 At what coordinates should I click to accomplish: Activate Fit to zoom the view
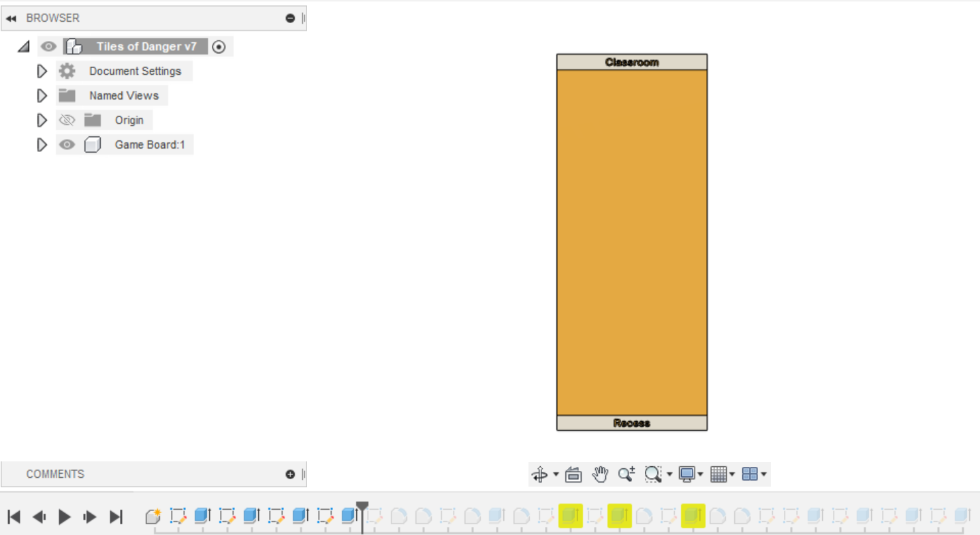point(652,474)
